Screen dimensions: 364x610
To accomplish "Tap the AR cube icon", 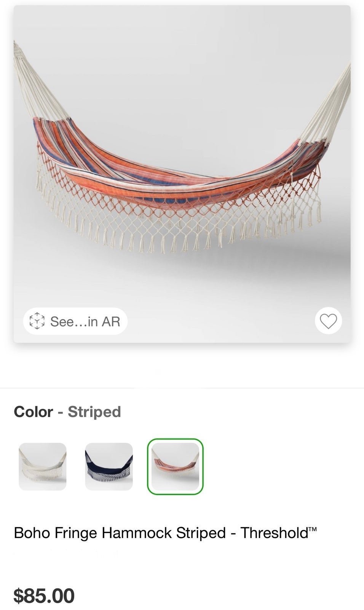I will [37, 321].
